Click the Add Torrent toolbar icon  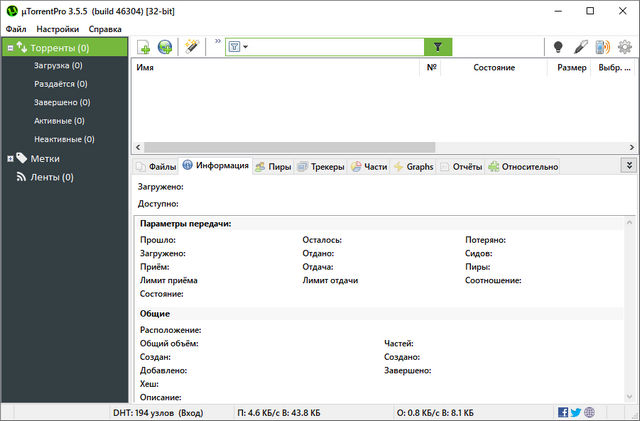point(144,47)
